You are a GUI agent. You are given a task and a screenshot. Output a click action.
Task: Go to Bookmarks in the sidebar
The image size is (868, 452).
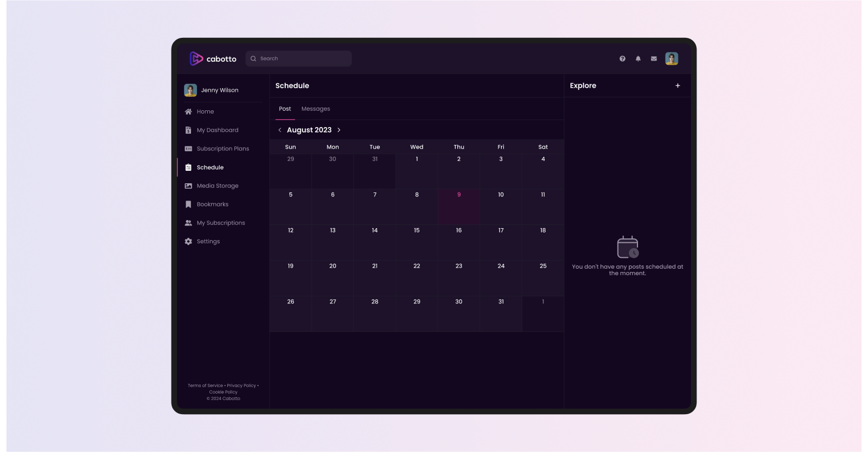[x=212, y=204]
